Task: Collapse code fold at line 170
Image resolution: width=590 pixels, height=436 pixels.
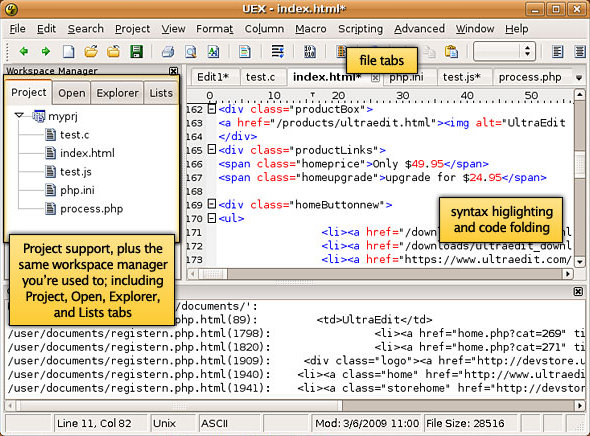Action: point(212,218)
